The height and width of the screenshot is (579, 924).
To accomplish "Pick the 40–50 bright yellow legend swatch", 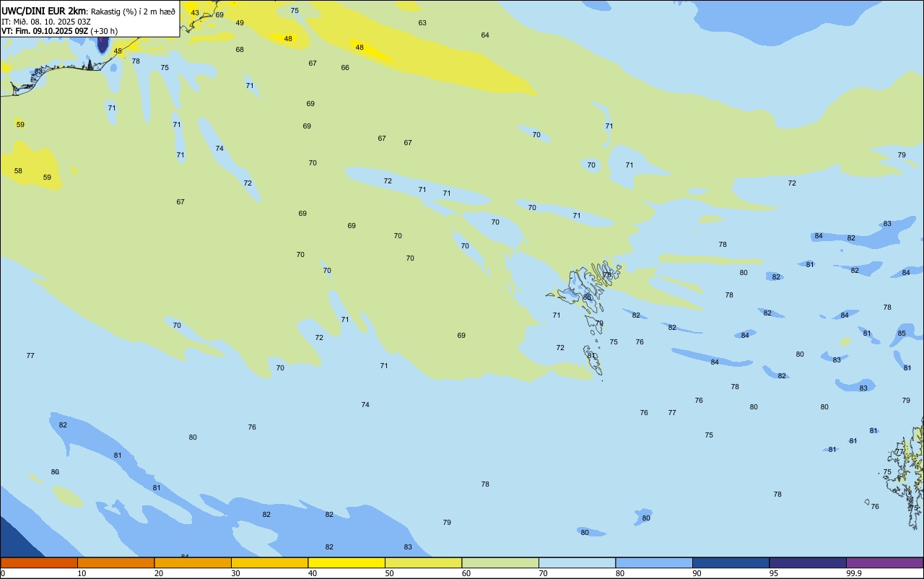I will coord(346,562).
